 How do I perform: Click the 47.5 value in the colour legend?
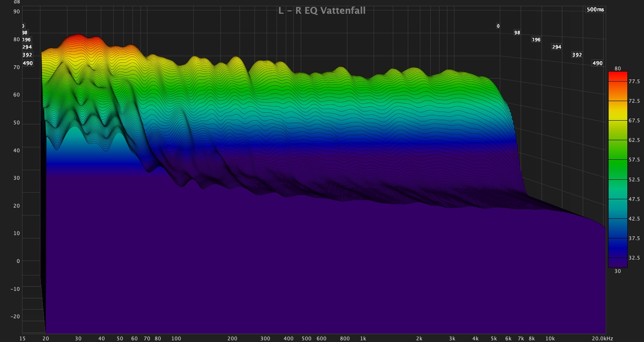pos(634,199)
